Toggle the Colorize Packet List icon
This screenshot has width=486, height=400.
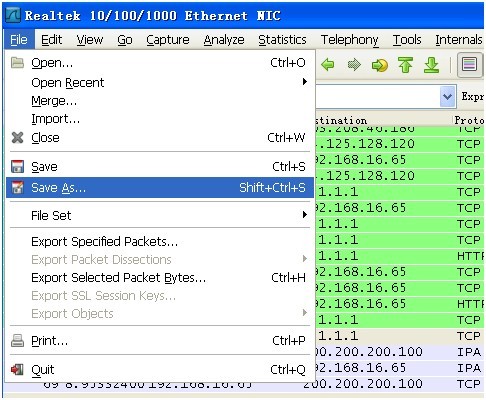pos(469,64)
